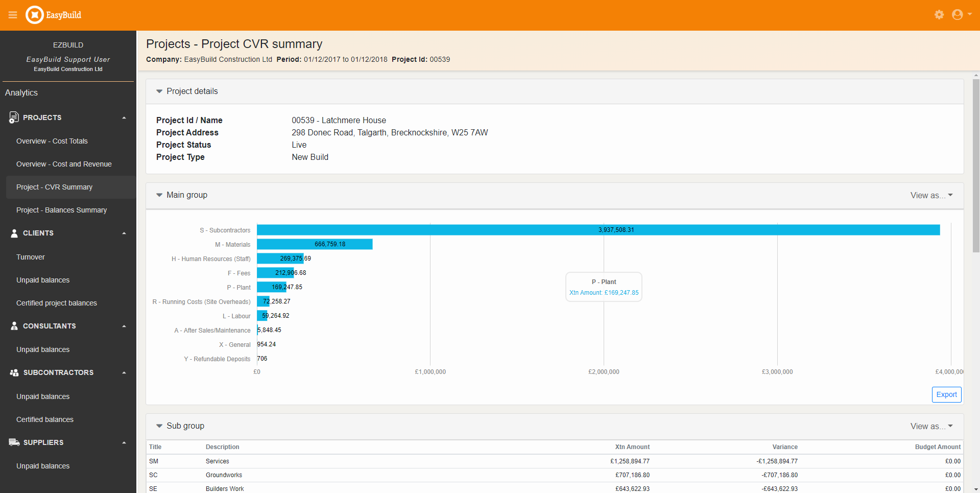The width and height of the screenshot is (980, 493).
Task: Go to Project - Balances Summary
Action: coord(61,210)
